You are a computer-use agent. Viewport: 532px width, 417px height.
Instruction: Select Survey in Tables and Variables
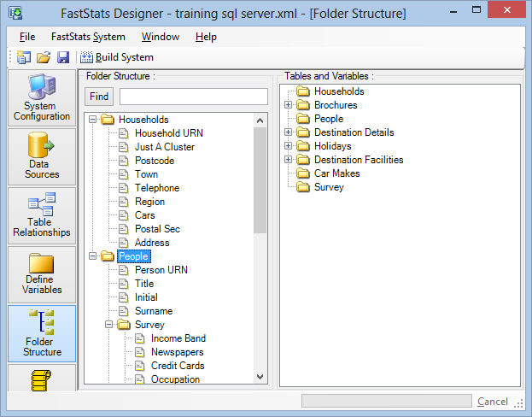point(329,187)
